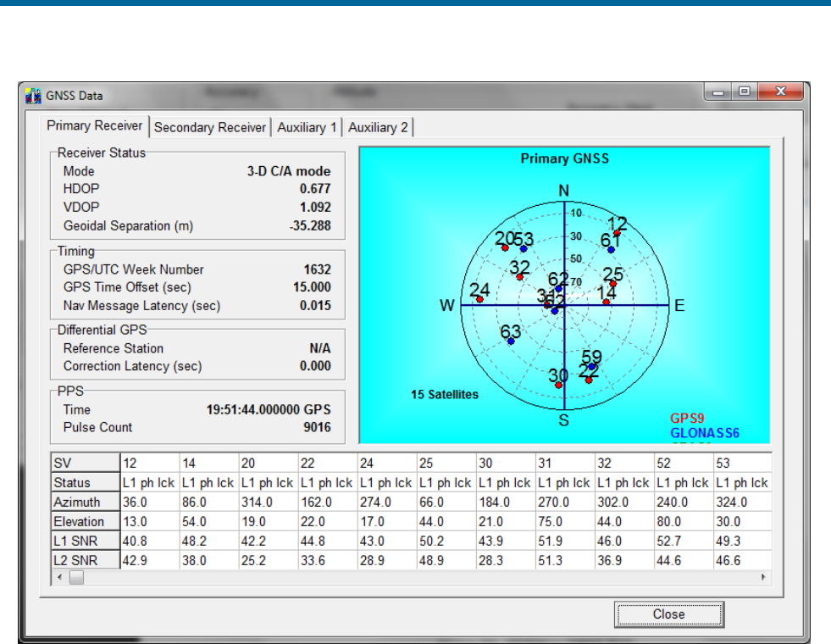Viewport: 831px width, 644px height.
Task: Click satellite 24 marker on sky plot
Action: tap(479, 299)
